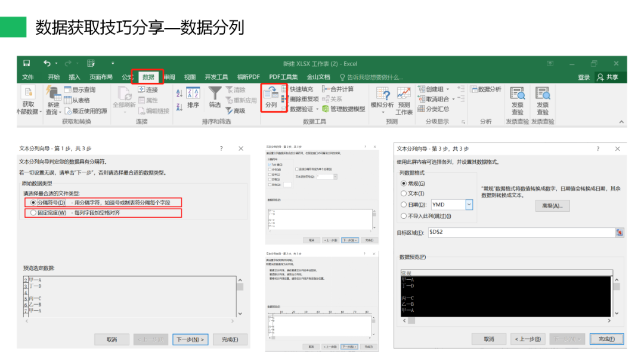Image resolution: width=644 pixels, height=362 pixels.
Task: Click the 排序 sort icon
Action: (x=193, y=97)
